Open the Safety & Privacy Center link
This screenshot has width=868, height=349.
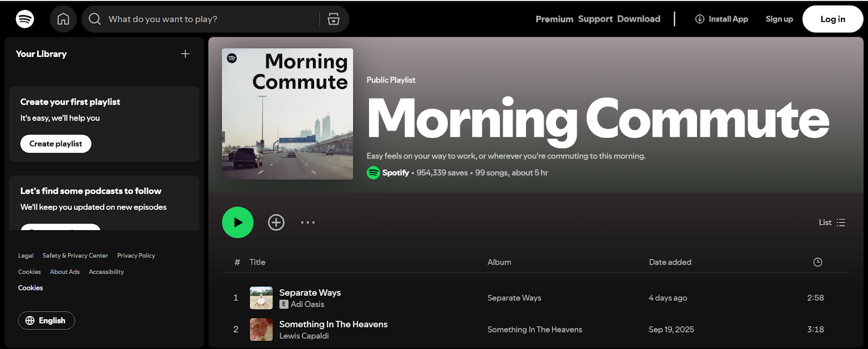[x=75, y=256]
